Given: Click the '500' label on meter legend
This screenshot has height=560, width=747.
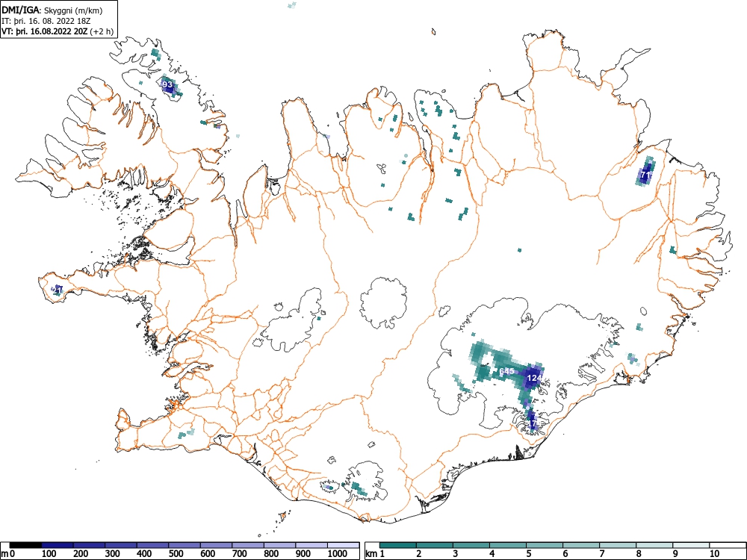Looking at the screenshot, I should click(176, 553).
